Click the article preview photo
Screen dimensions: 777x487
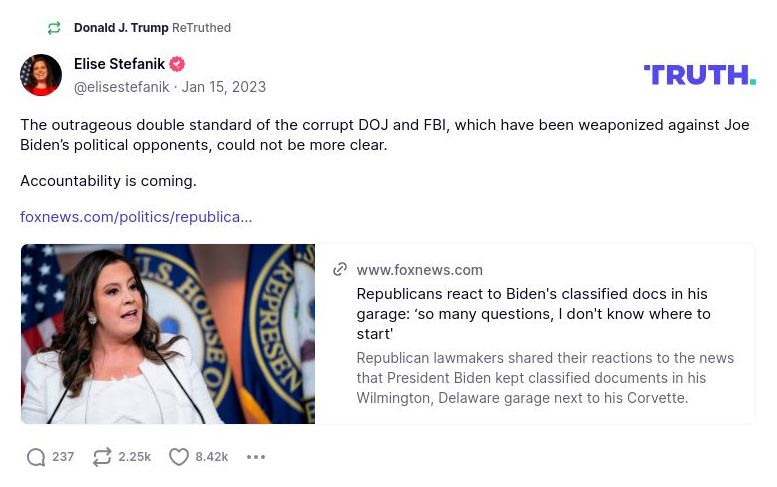pyautogui.click(x=168, y=334)
